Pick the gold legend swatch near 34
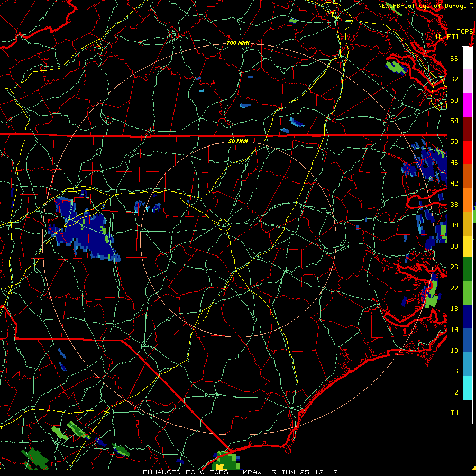476x476 pixels. (x=467, y=224)
